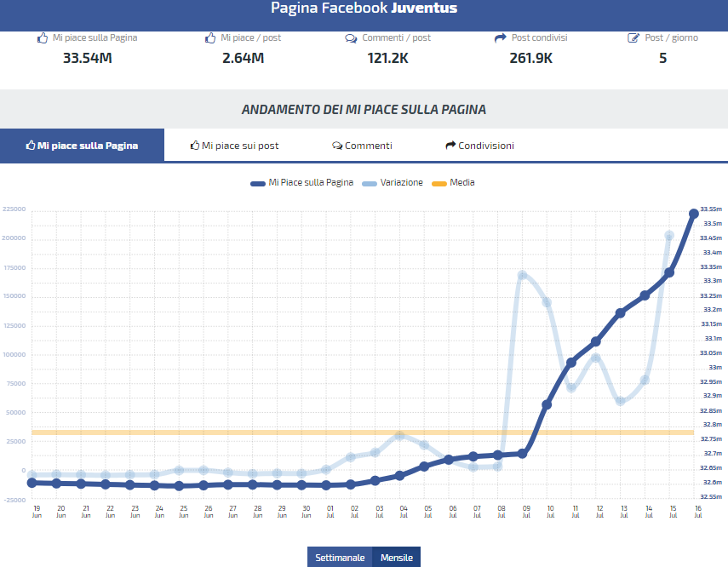Click the 33.55m right axis label
728x567 pixels.
(711, 209)
